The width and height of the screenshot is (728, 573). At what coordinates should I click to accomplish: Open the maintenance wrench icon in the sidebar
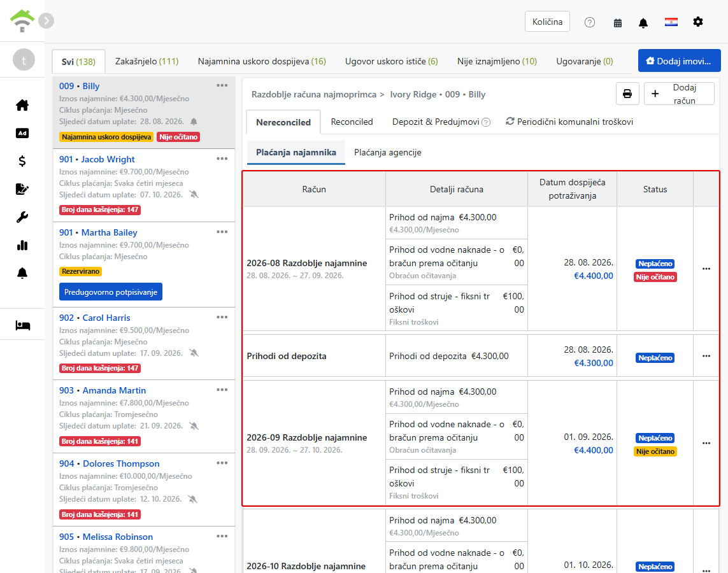(x=22, y=217)
